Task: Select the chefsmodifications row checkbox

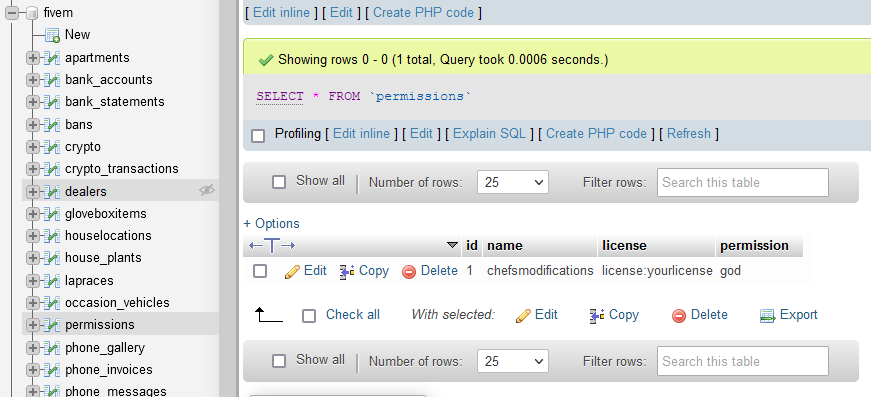Action: pos(260,271)
